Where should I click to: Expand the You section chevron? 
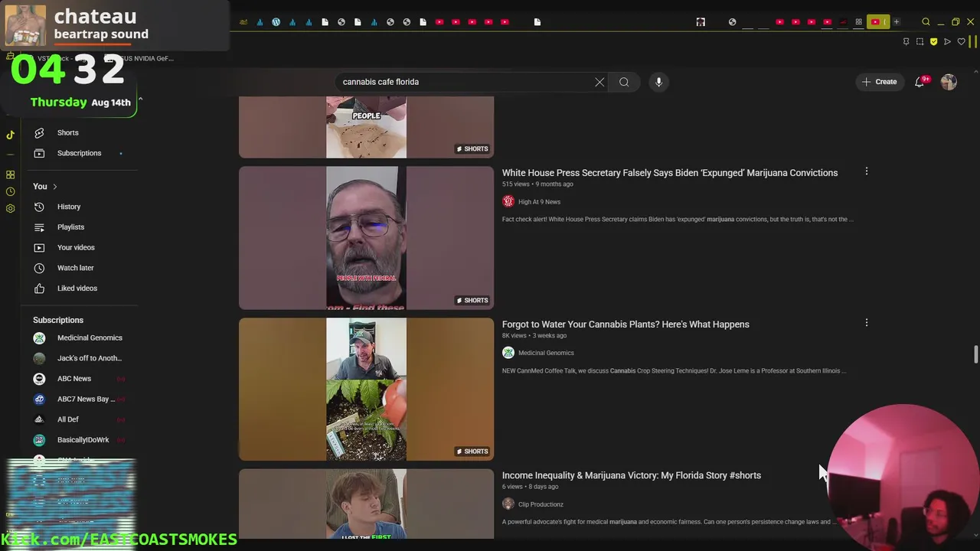pos(54,187)
